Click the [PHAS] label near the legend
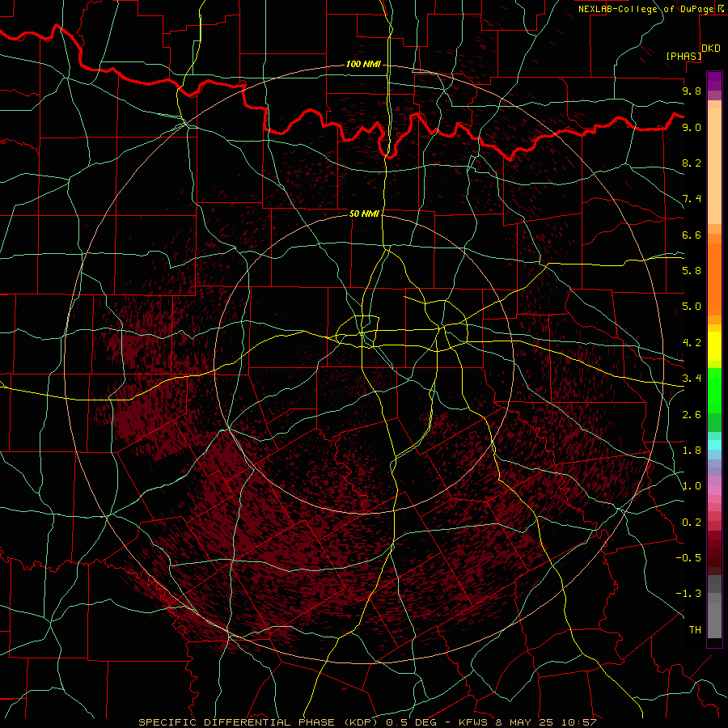728x728 pixels. pyautogui.click(x=684, y=56)
